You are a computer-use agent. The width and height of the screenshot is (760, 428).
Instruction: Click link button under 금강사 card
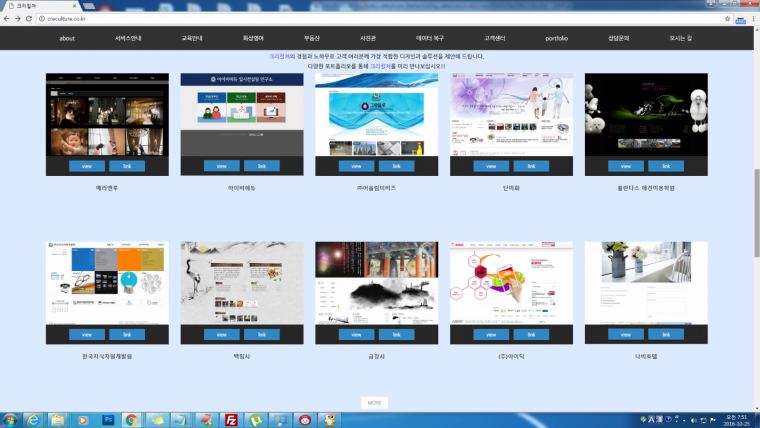coord(396,334)
